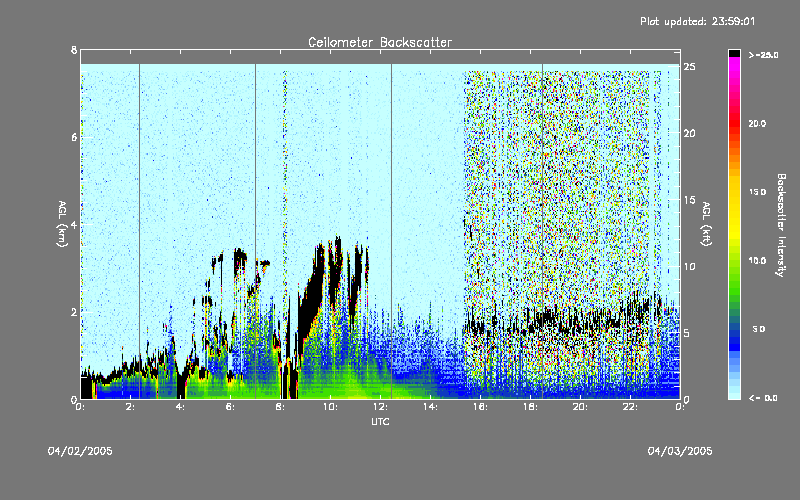Click the '5.0' colorbar value
This screenshot has width=800, height=500.
[759, 329]
